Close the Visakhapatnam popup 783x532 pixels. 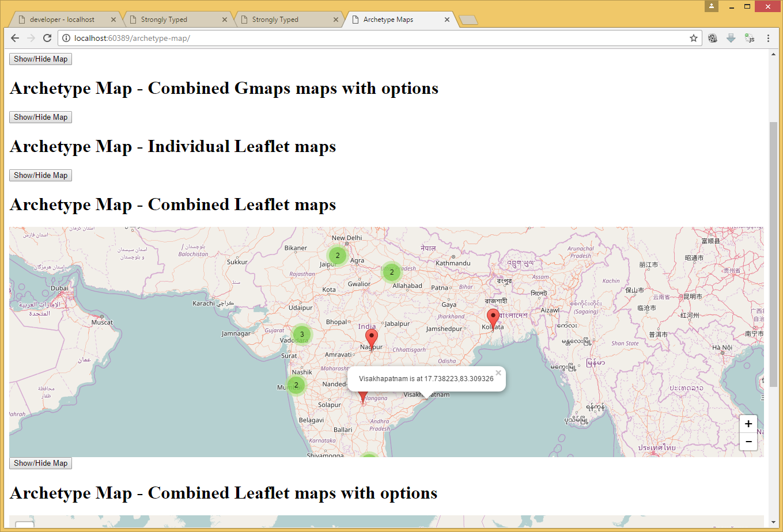coord(498,373)
